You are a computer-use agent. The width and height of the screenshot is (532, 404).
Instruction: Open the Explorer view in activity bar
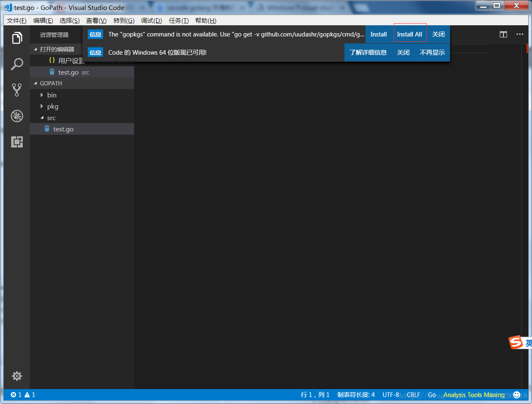[17, 38]
